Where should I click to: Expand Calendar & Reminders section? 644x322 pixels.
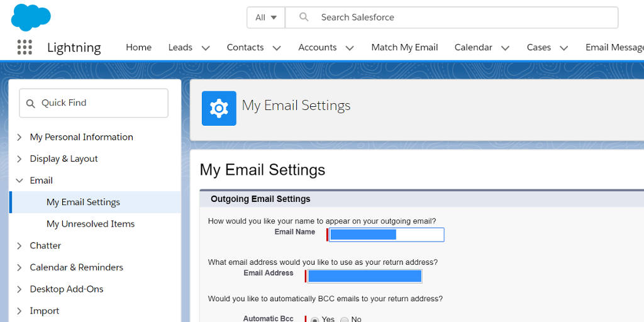[x=19, y=267]
